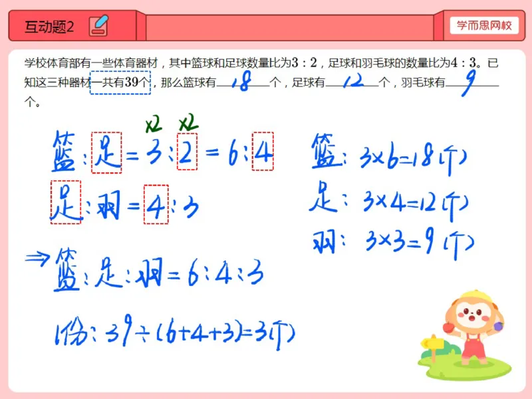
Task: Click the words 学校体育部有一些体育器材
Action: pos(91,63)
